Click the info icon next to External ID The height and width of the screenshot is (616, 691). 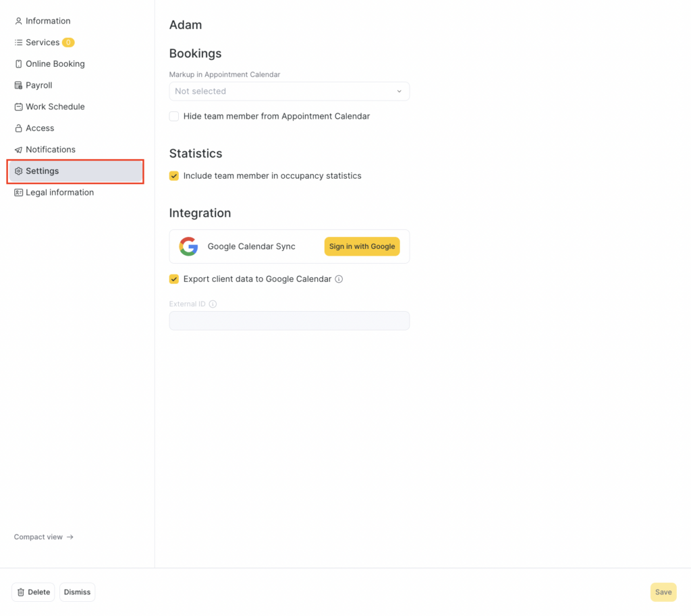coord(213,304)
